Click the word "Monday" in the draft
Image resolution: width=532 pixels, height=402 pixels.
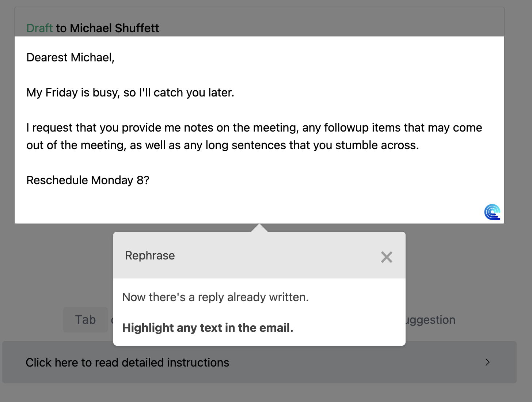(x=112, y=180)
